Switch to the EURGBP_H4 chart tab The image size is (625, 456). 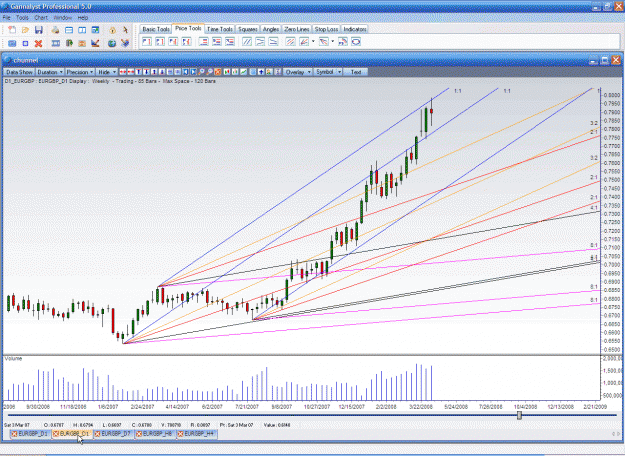[x=199, y=434]
